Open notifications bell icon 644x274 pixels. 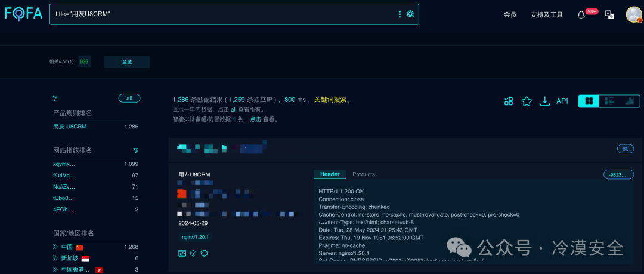click(x=581, y=15)
